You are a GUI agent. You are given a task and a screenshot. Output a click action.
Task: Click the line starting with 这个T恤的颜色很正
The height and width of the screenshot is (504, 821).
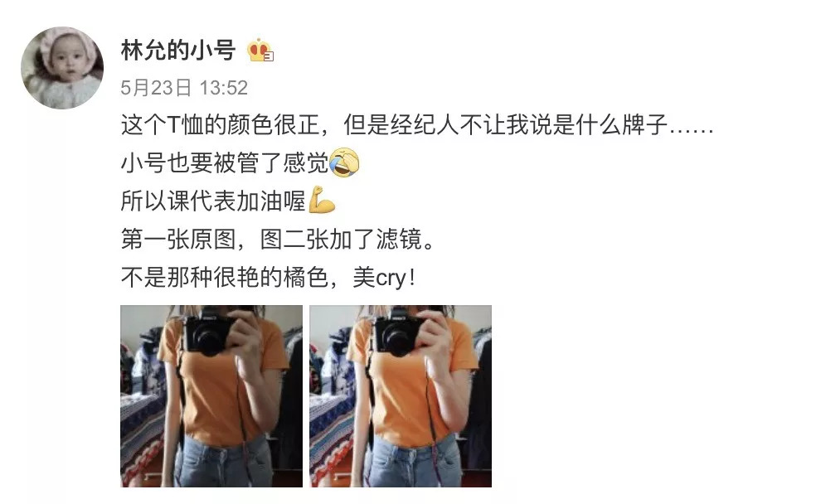point(417,125)
